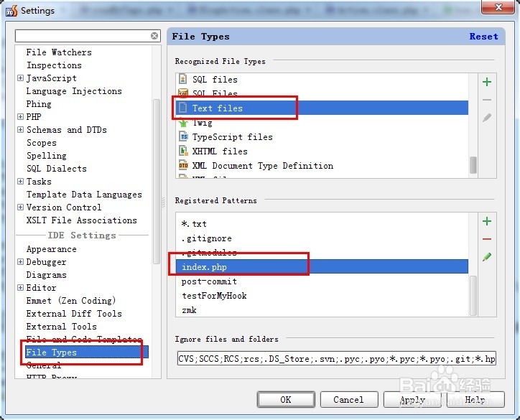Open Appearance settings
The width and height of the screenshot is (520, 420).
(52, 249)
